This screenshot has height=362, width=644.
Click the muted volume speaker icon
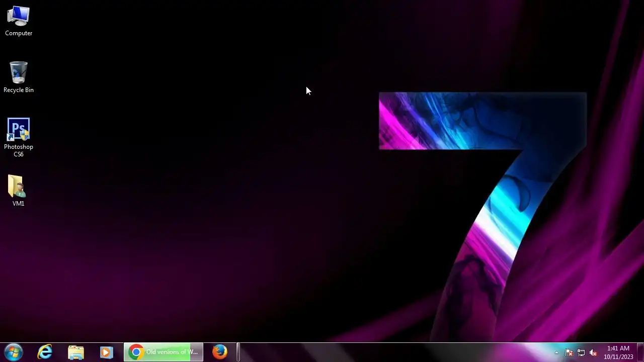(593, 352)
